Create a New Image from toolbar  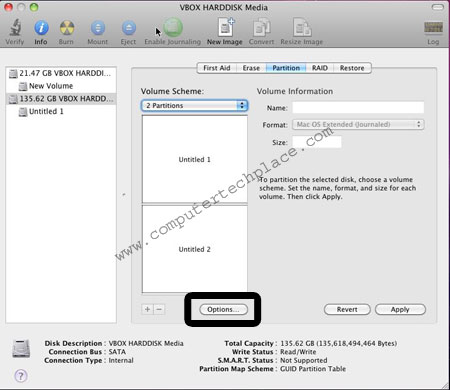point(226,27)
